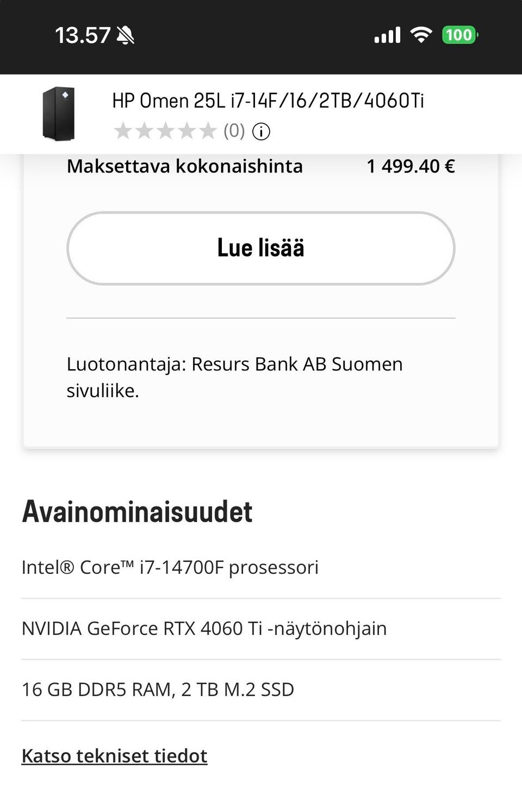
Task: Tap the cellular signal strength icon
Action: point(387,34)
